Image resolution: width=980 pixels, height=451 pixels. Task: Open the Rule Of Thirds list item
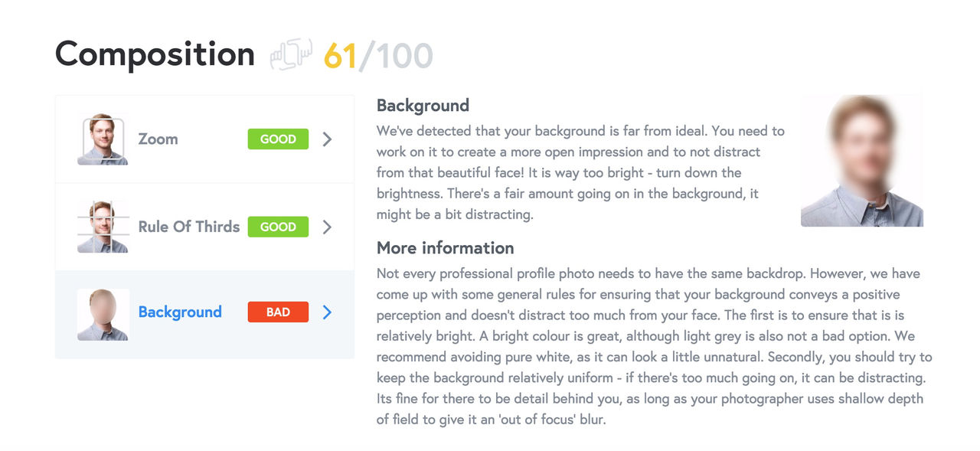[x=204, y=227]
